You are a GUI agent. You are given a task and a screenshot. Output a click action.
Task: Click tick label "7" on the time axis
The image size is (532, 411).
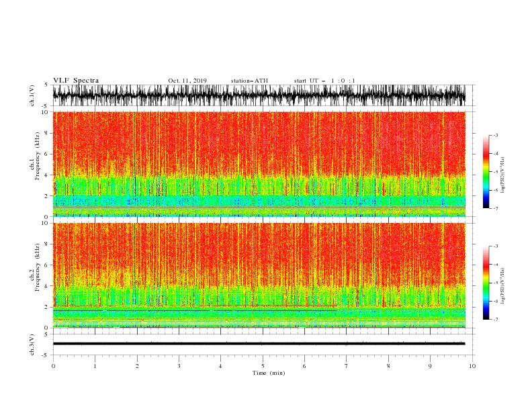click(x=347, y=366)
